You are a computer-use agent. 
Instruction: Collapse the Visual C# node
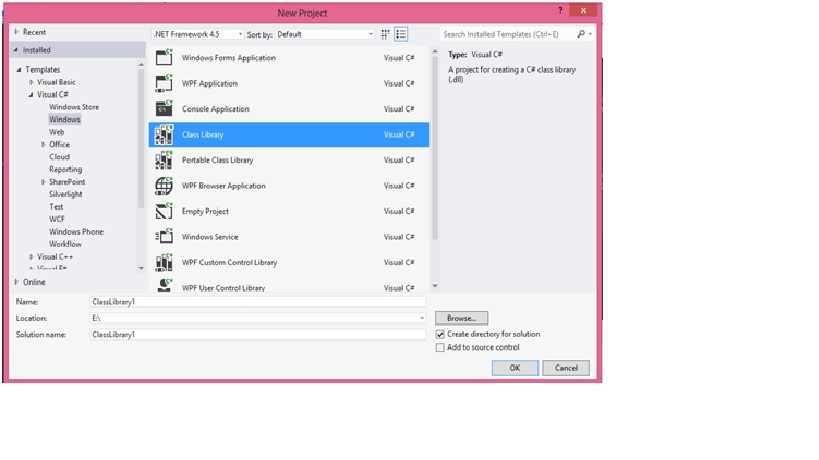point(31,95)
